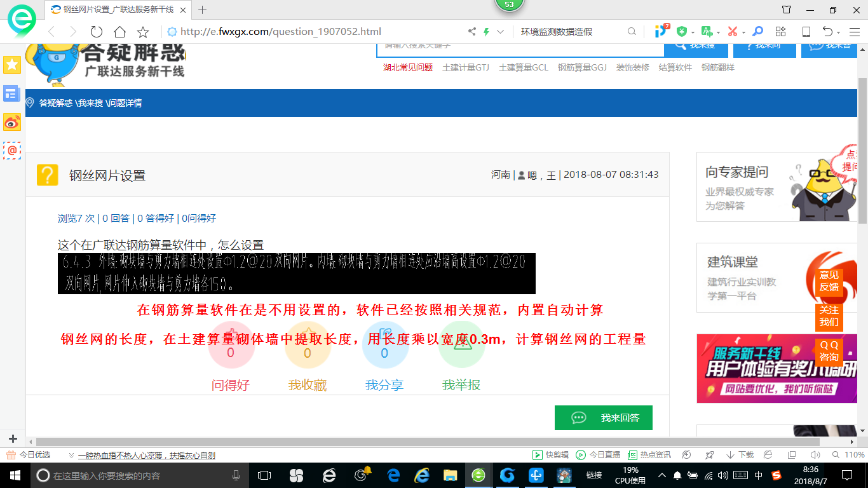
Task: Click the browser back arrow
Action: (x=51, y=32)
